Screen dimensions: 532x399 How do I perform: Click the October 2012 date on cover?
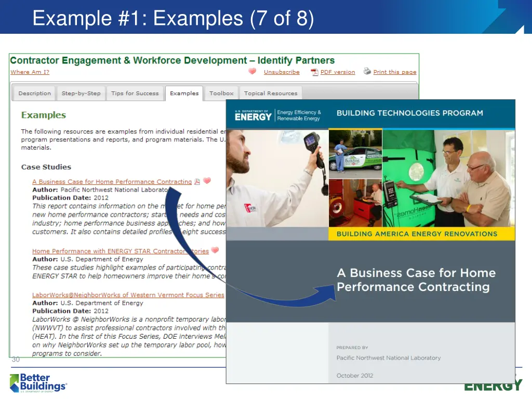pos(354,376)
